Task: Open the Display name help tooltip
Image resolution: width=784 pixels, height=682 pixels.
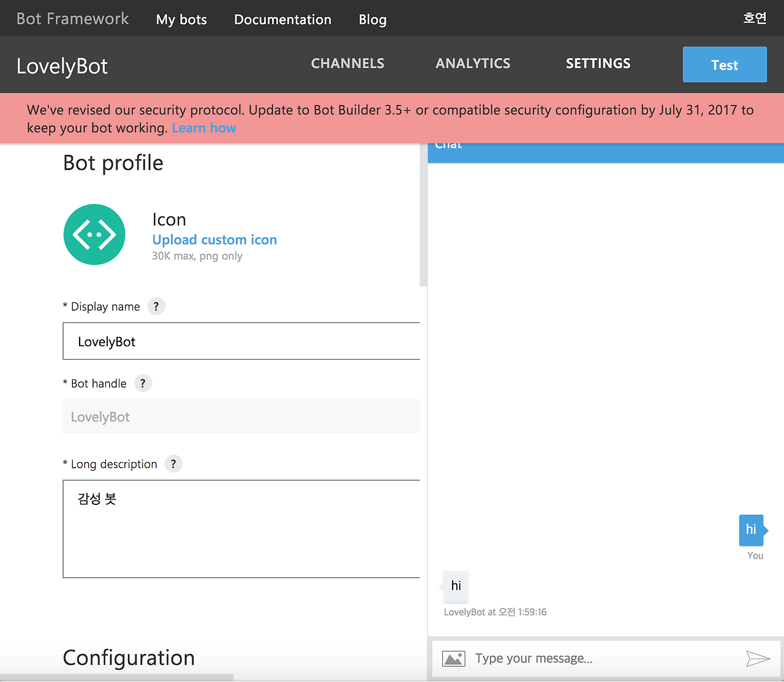Action: [156, 306]
